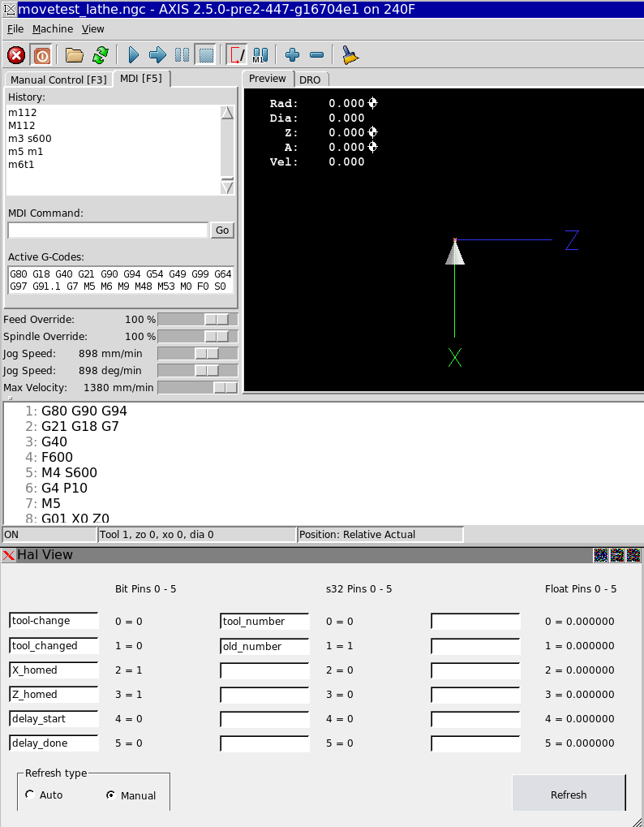Open the Machine menu
Screen dimensions: 644x827
[x=53, y=29]
